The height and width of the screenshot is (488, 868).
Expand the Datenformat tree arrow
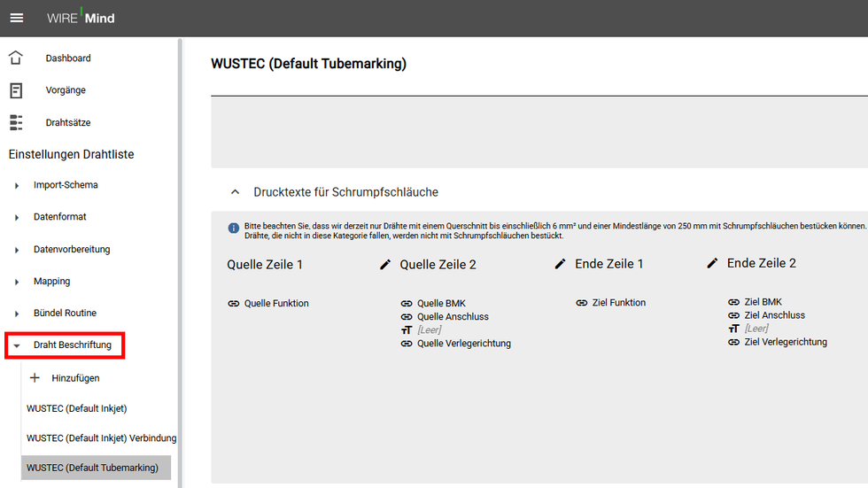click(17, 218)
